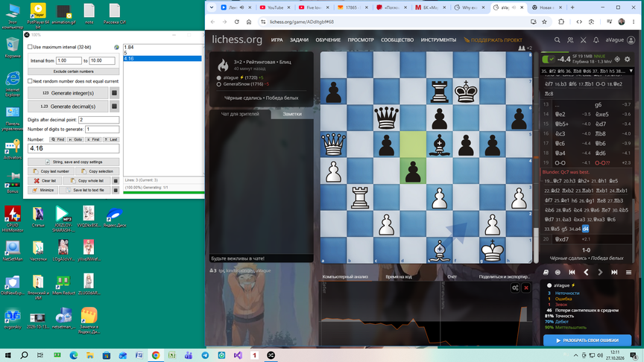Open lichess notifications bell
The image size is (644, 362).
tap(596, 39)
